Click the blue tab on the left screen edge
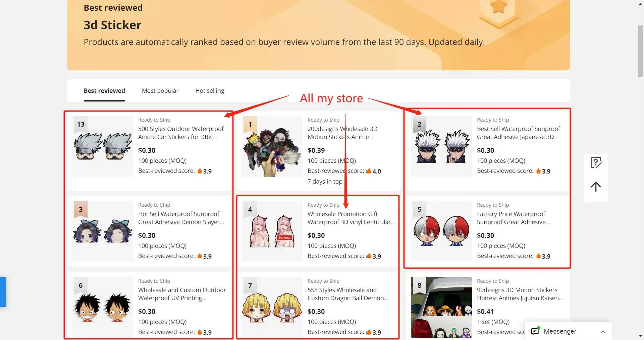644x340 pixels. tap(3, 291)
